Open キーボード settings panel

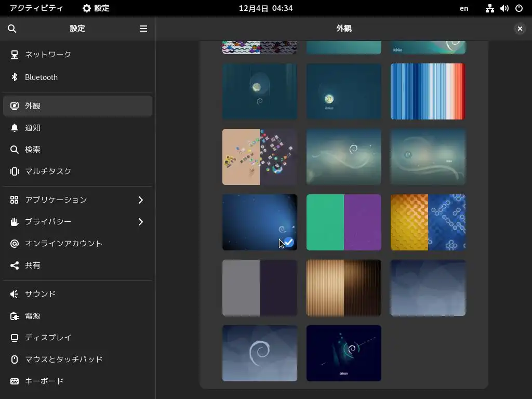[78, 381]
